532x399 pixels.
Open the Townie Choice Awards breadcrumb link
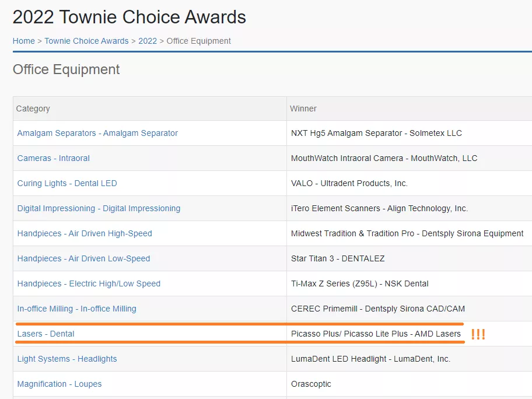click(86, 41)
